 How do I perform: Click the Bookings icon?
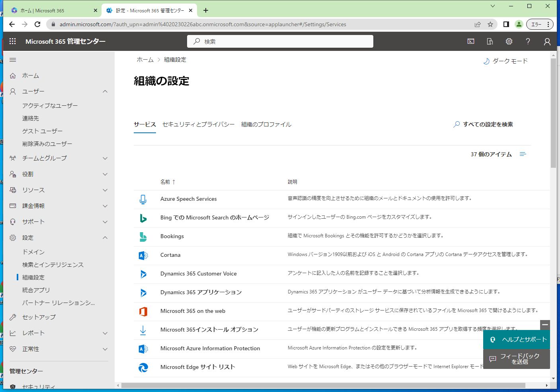143,237
